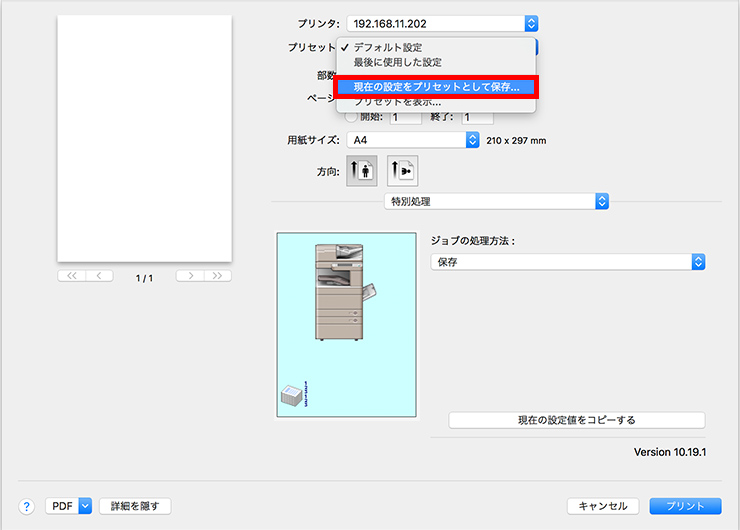Viewport: 740px width, 530px height.
Task: Select landscape page orientation icon
Action: click(x=402, y=171)
